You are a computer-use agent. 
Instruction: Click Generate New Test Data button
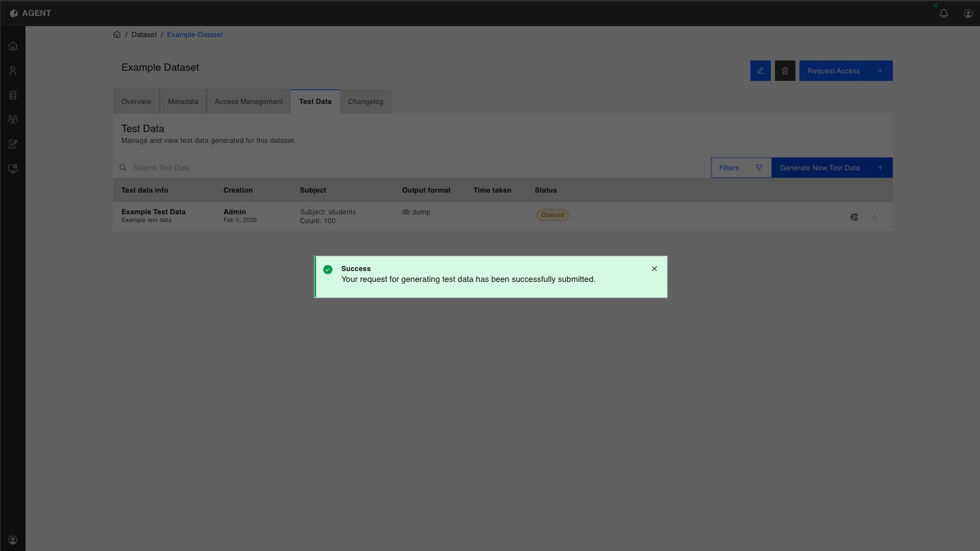[x=832, y=168]
